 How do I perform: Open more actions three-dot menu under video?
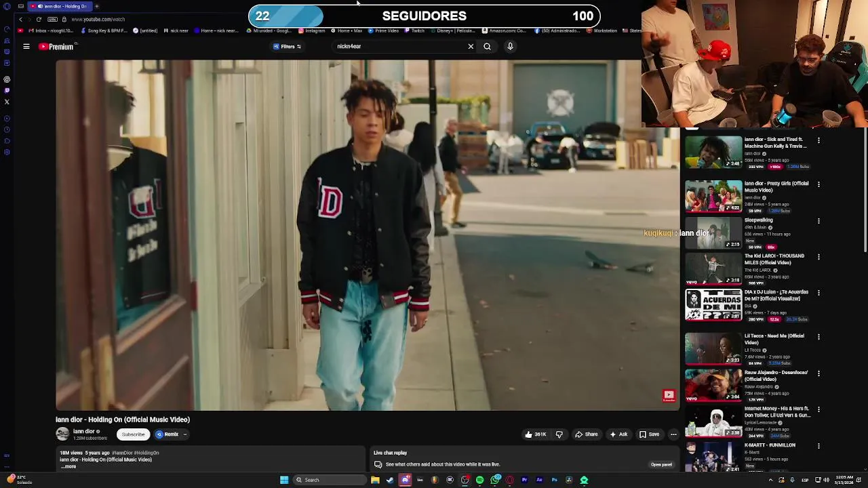tap(673, 434)
